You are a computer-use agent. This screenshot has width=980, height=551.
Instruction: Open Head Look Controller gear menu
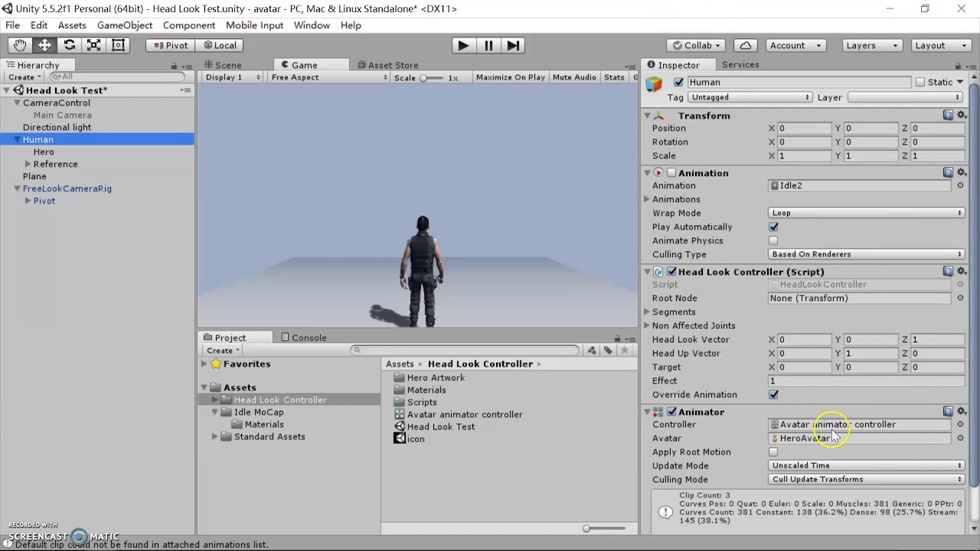click(962, 271)
